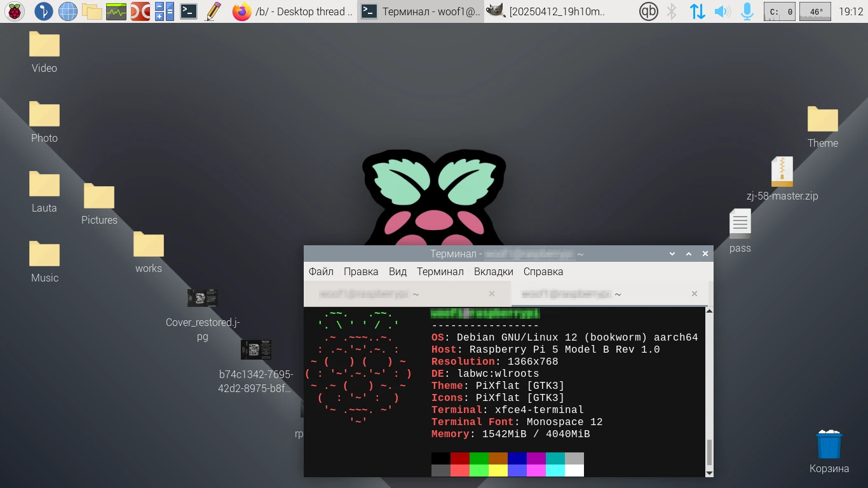This screenshot has height=488, width=868.
Task: Open the microphone tray control
Action: coord(747,11)
